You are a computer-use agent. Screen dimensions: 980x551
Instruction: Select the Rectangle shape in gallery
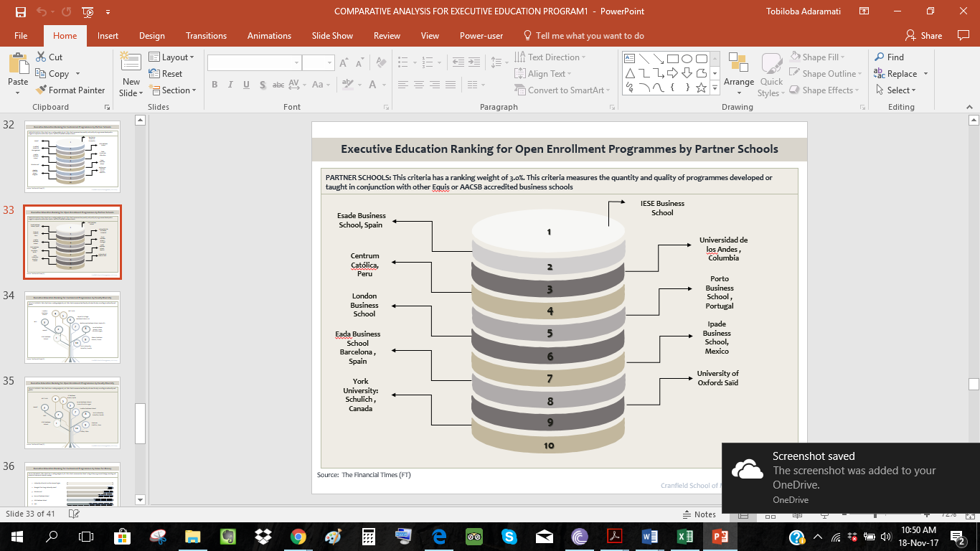pyautogui.click(x=672, y=59)
